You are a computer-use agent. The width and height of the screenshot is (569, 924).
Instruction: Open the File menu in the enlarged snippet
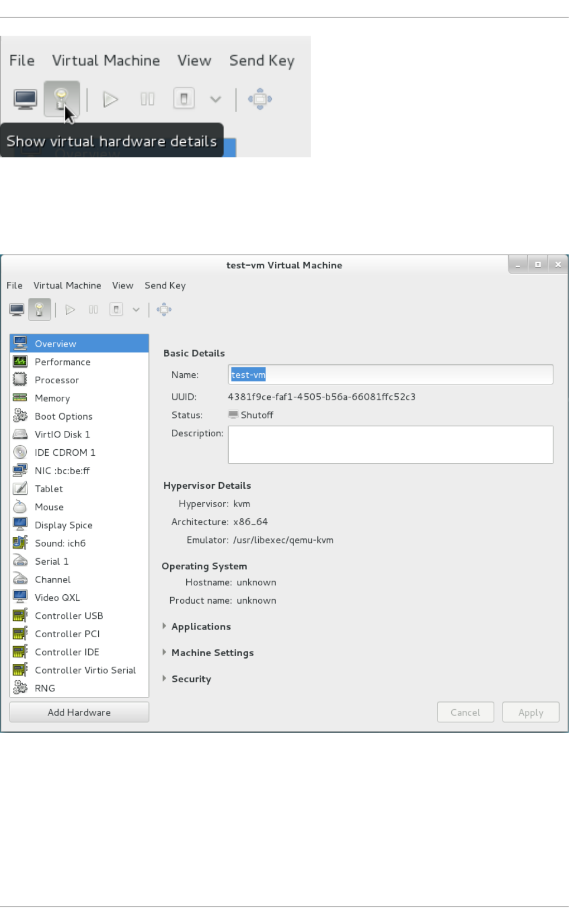pyautogui.click(x=22, y=61)
